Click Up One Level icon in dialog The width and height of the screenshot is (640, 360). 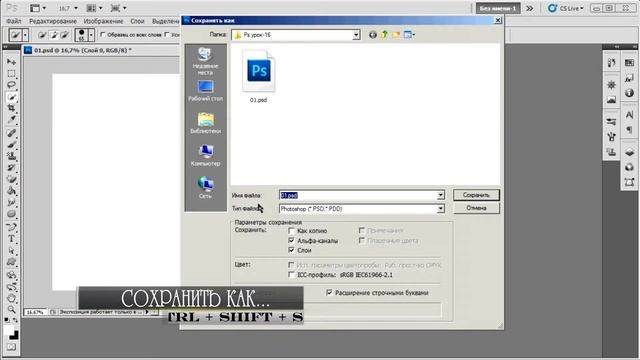coord(384,35)
